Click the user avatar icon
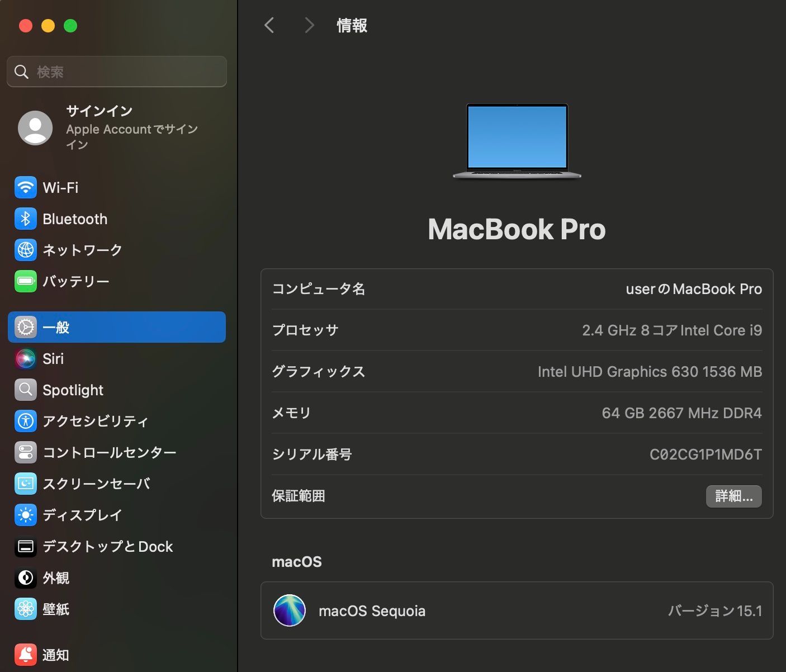 [x=35, y=128]
